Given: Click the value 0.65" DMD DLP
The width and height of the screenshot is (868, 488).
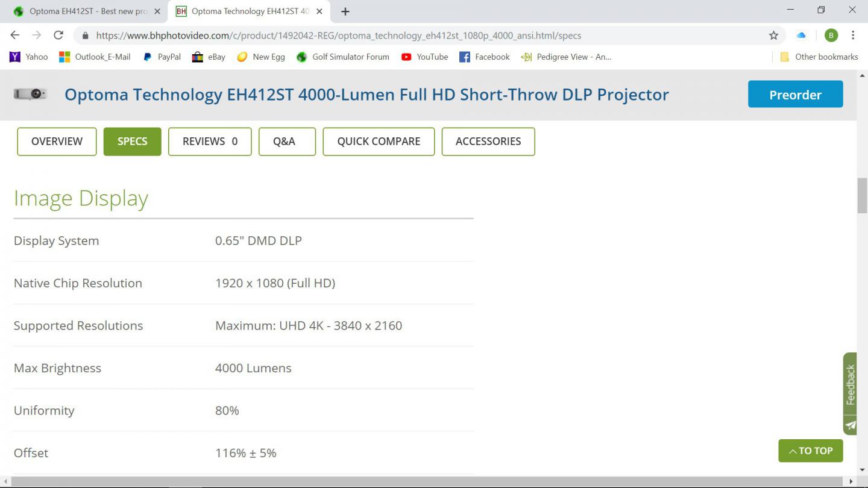Looking at the screenshot, I should 259,240.
